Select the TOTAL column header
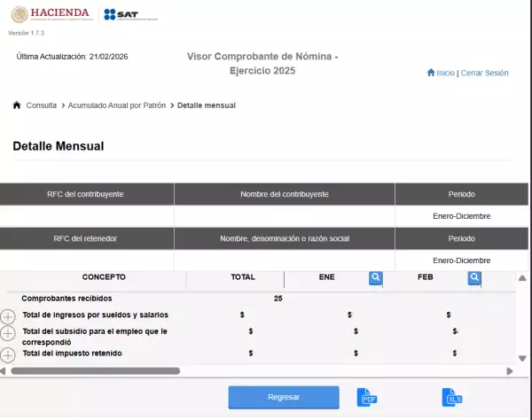The image size is (532, 420). click(x=242, y=277)
